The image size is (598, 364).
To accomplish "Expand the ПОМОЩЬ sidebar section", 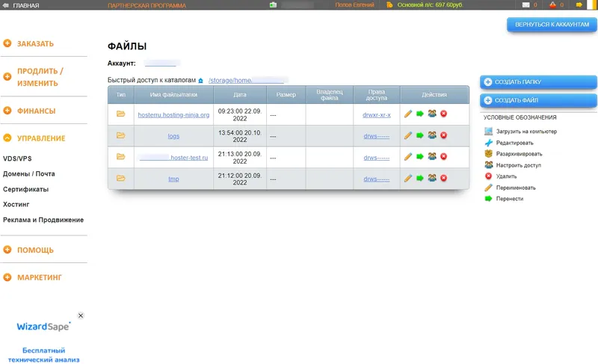I will tap(7, 250).
